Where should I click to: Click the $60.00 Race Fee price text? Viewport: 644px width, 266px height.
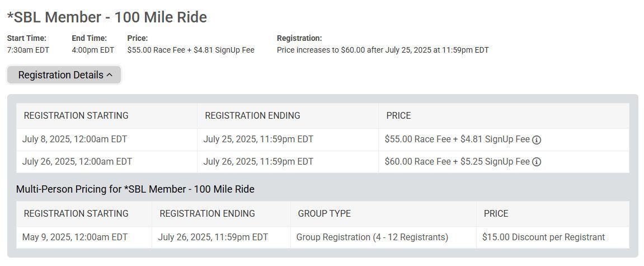click(418, 162)
